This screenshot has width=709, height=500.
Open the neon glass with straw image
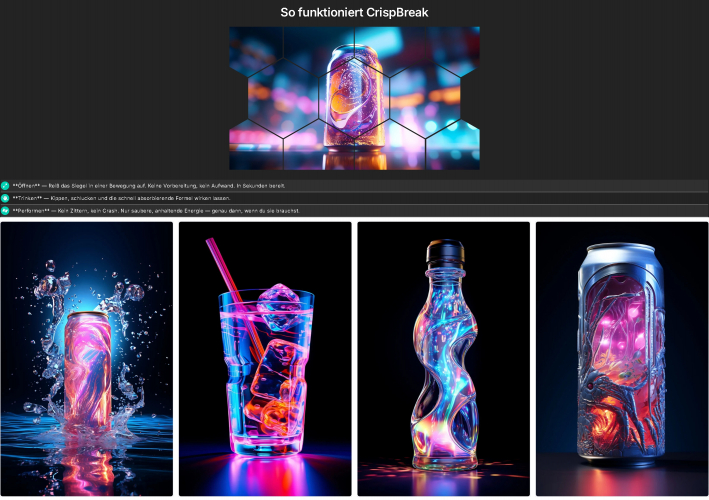pyautogui.click(x=265, y=359)
